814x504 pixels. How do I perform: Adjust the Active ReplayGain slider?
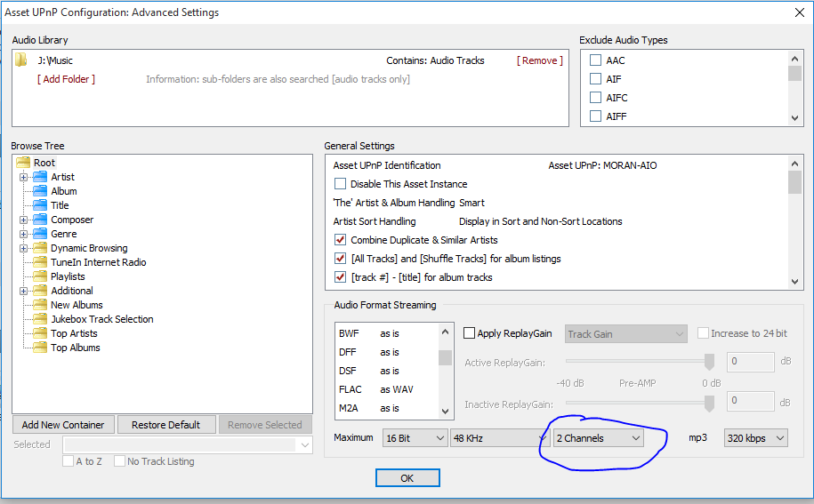709,362
